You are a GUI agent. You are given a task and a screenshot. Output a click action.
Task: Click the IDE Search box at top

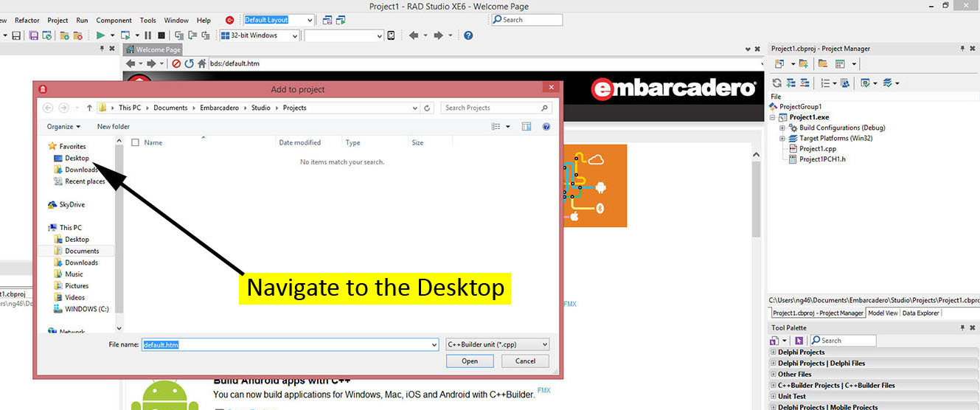click(527, 20)
